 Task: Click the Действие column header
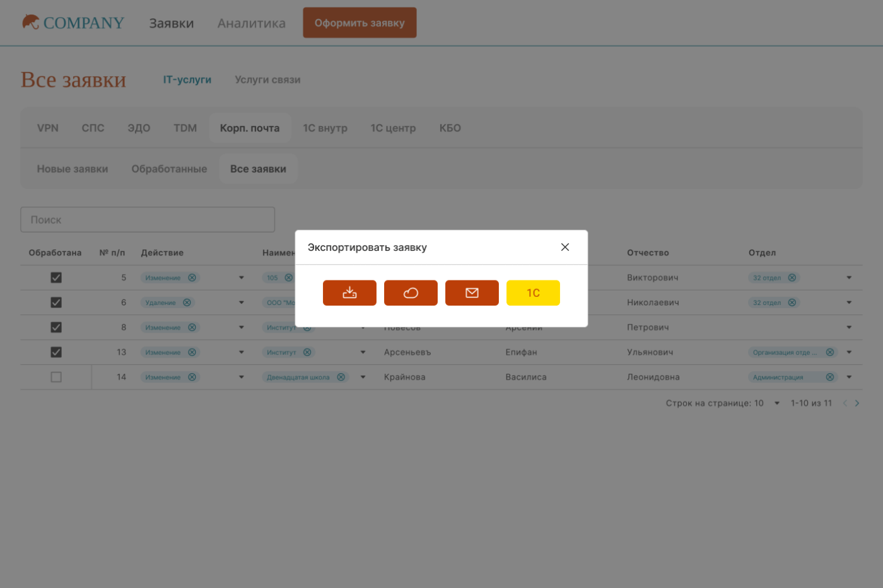[x=162, y=253]
